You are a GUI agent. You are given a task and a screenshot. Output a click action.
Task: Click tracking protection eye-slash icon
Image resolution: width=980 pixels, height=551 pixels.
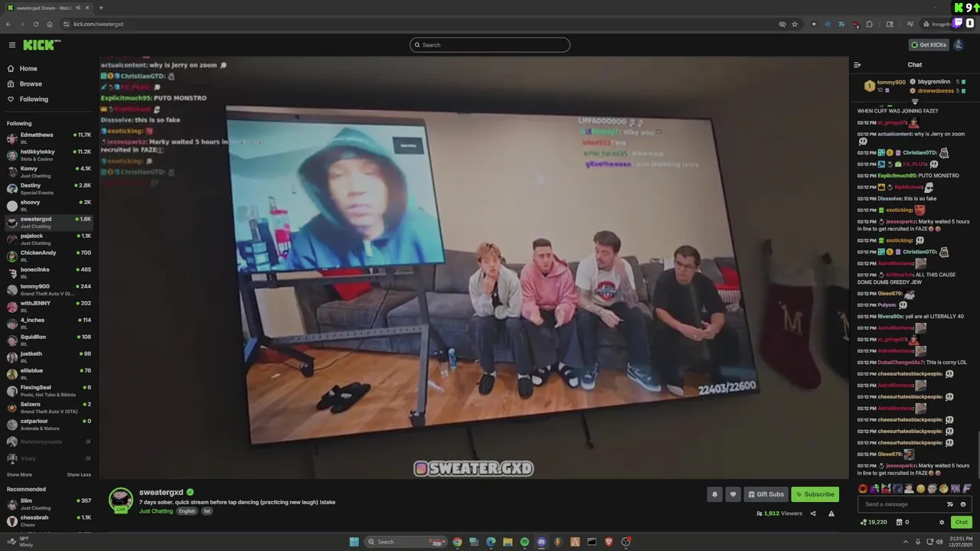click(782, 24)
